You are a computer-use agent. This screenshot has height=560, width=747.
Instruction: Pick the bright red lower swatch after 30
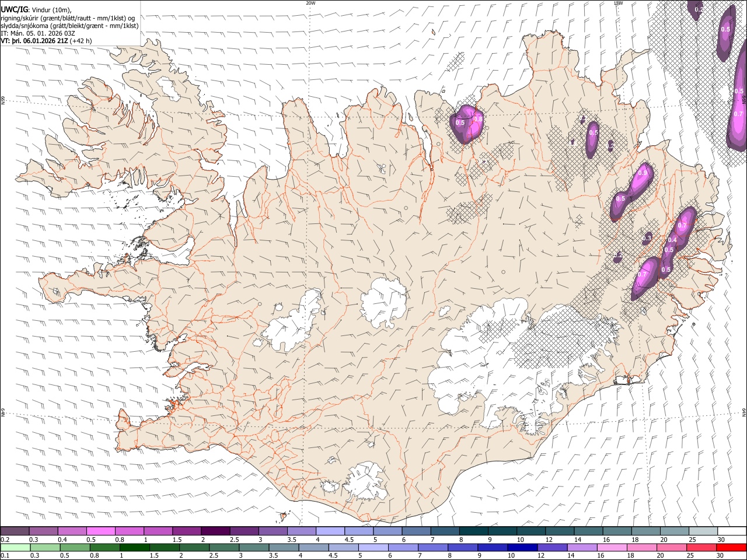pyautogui.click(x=730, y=547)
